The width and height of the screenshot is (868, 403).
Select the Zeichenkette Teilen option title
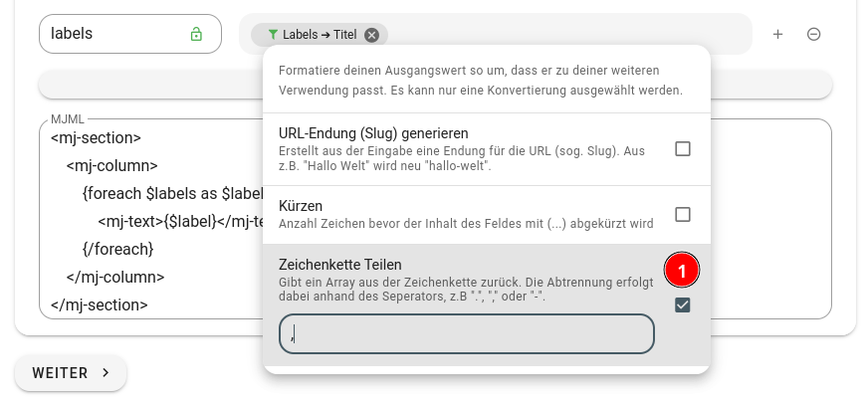click(x=340, y=265)
